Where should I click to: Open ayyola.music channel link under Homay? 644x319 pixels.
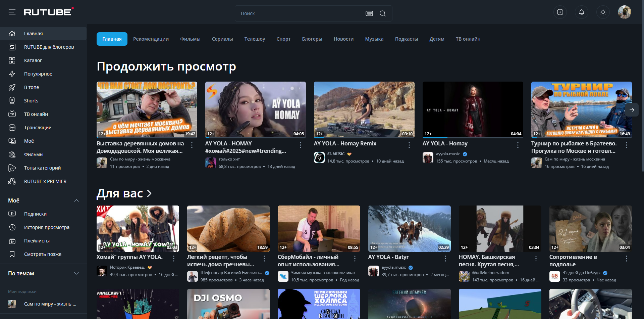coord(448,154)
